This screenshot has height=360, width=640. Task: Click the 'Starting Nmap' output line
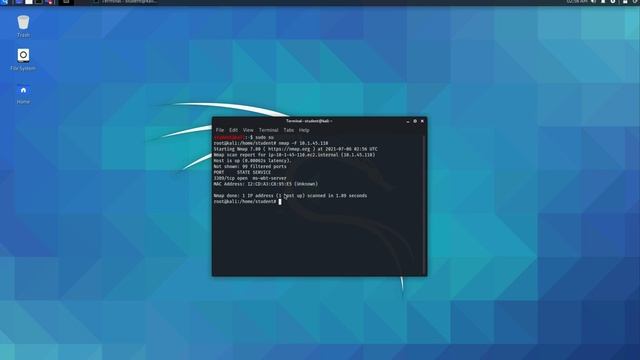(296, 149)
